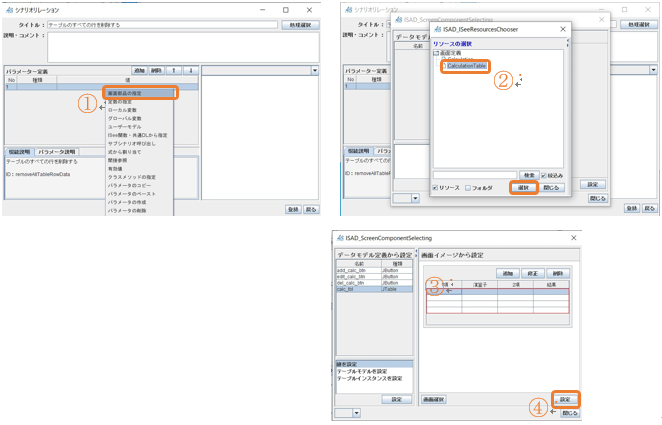662x425 pixels.
Task: Choose グローバル変数 from the context menu
Action: 139,118
